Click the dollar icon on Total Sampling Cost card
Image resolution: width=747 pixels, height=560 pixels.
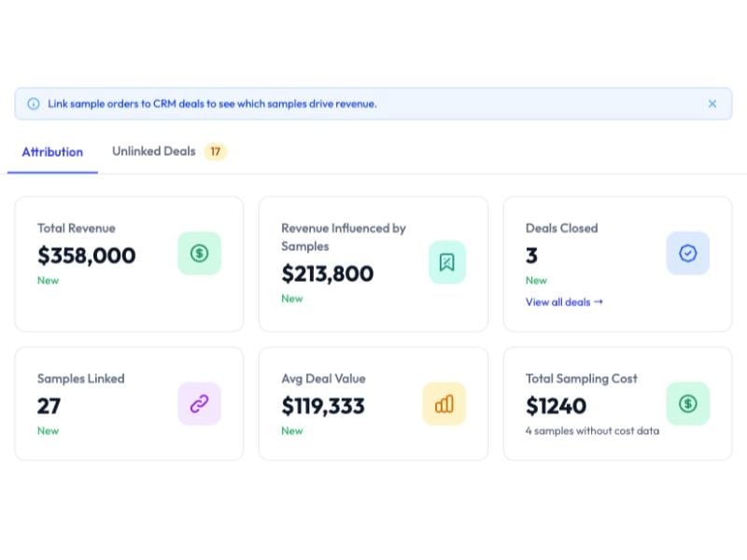688,403
